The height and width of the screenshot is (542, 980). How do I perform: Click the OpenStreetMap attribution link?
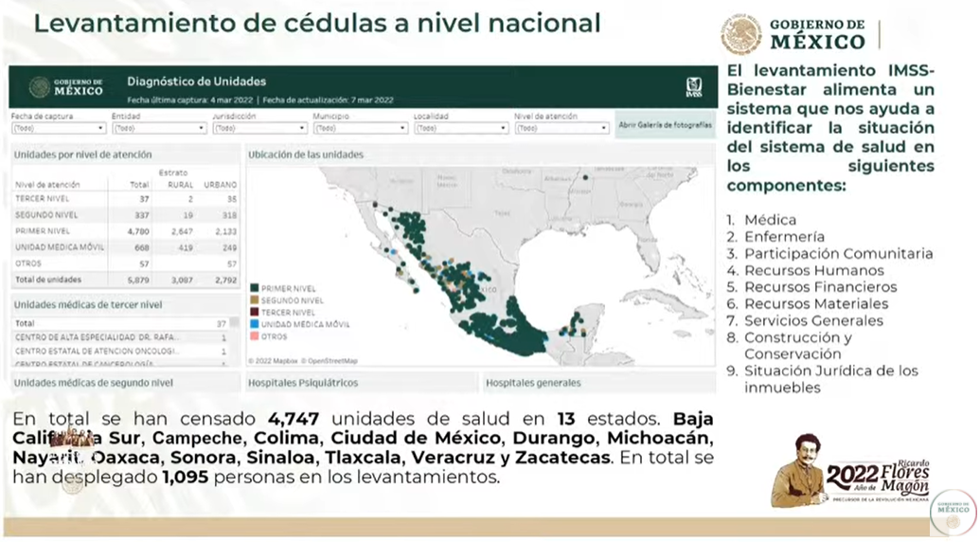(331, 361)
